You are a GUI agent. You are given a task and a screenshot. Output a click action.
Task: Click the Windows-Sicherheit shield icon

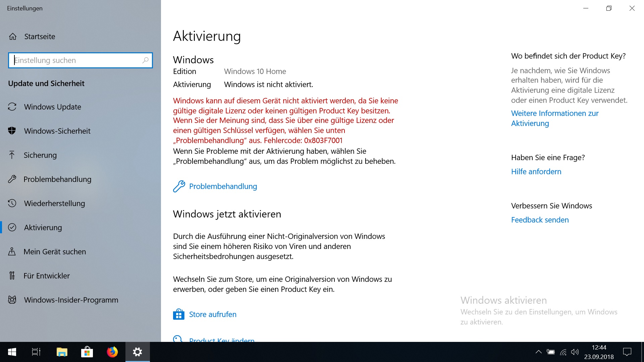click(12, 131)
